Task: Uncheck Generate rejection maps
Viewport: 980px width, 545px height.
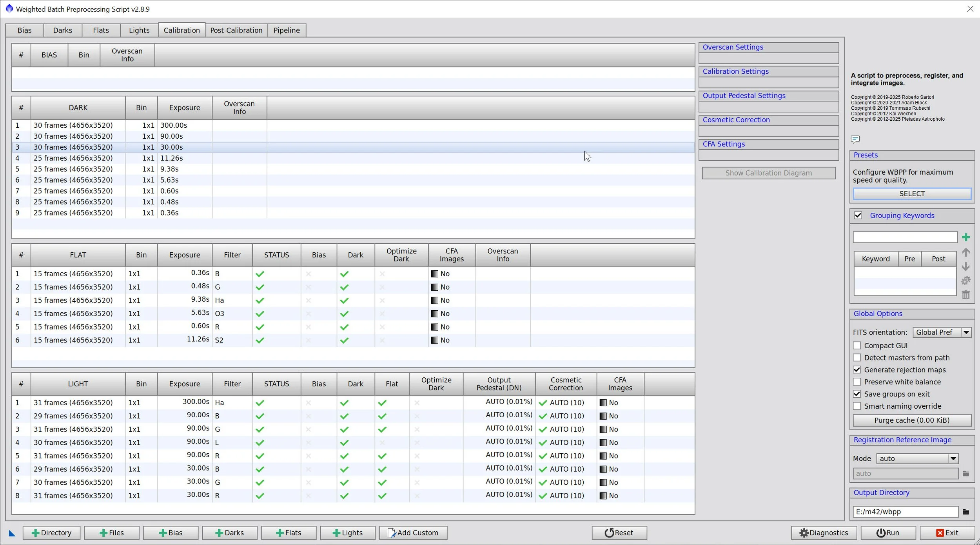Action: [x=857, y=370]
